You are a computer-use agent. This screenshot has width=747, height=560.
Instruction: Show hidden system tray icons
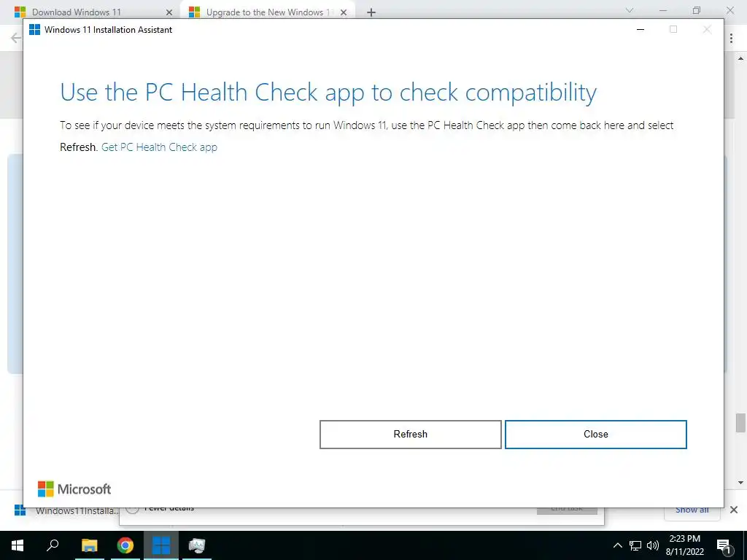pyautogui.click(x=617, y=545)
